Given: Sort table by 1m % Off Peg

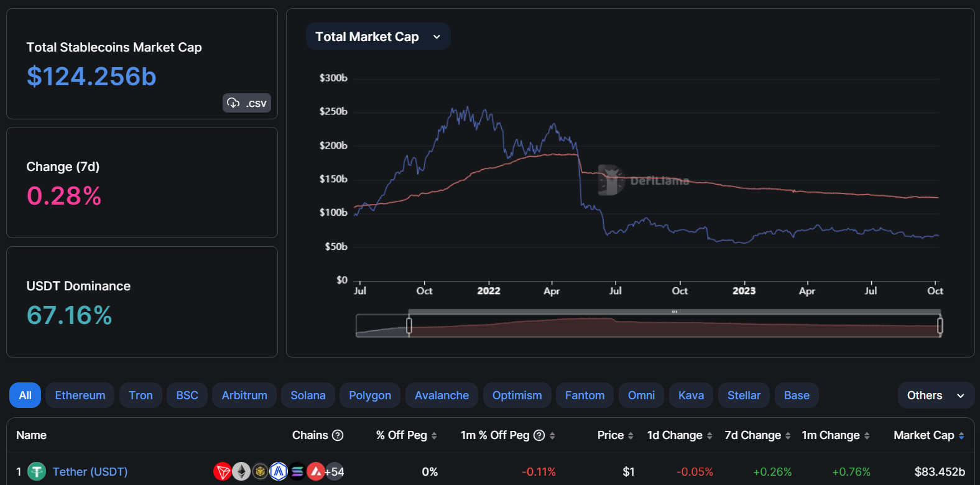Looking at the screenshot, I should pyautogui.click(x=552, y=436).
